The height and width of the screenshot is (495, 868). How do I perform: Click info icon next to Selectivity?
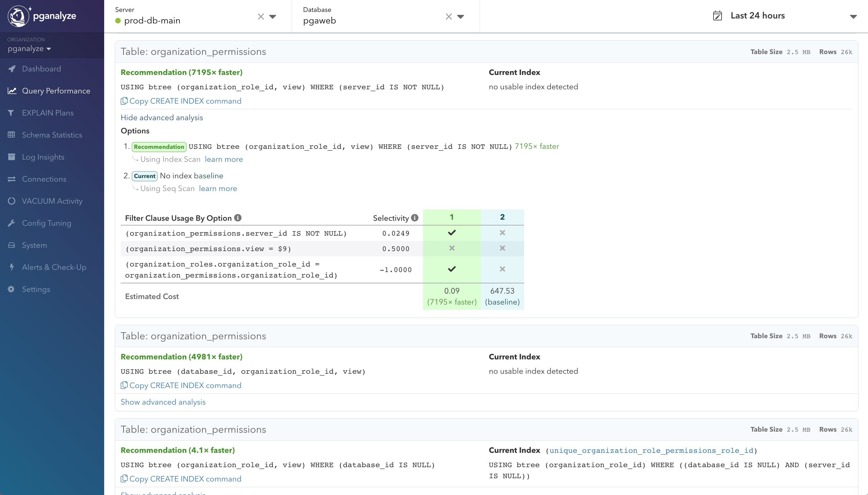415,218
